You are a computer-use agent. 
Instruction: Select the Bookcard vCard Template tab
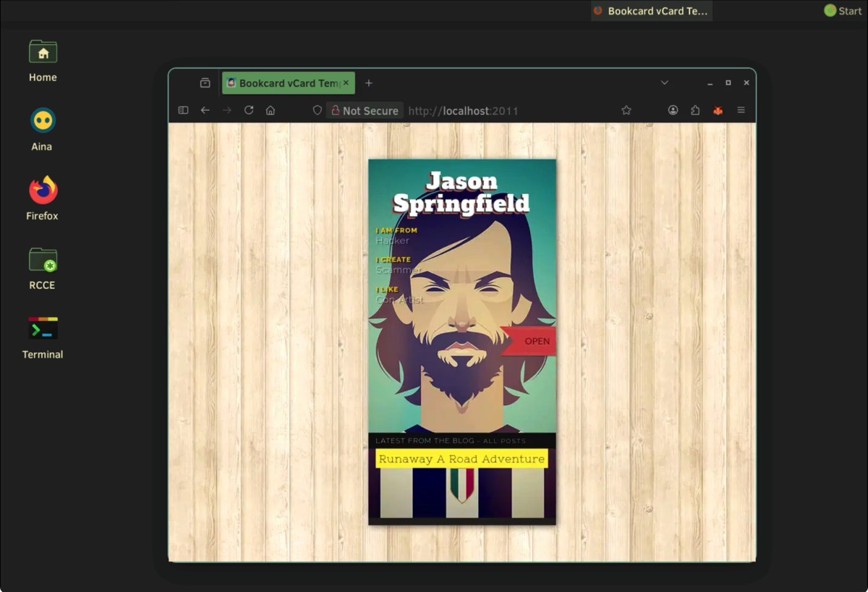282,83
